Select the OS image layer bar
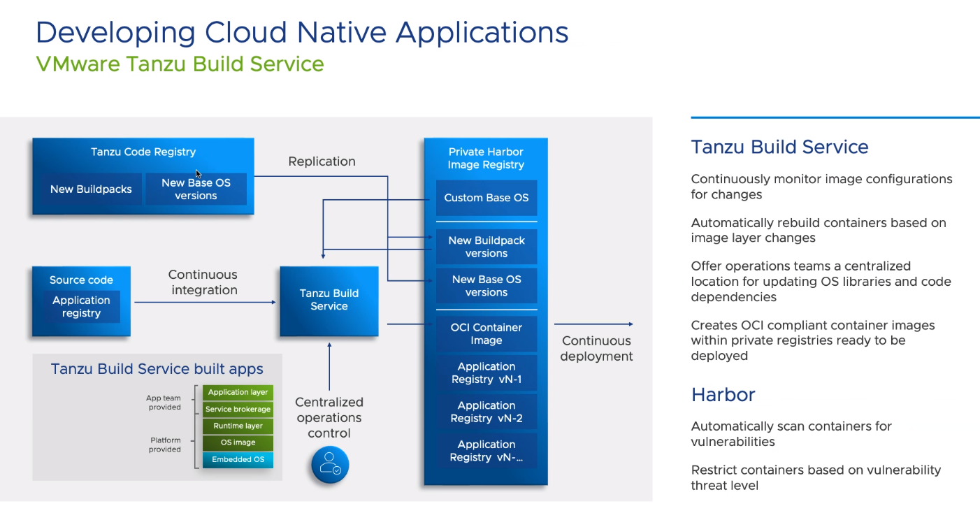Screen dimensions: 980x520 point(238,442)
